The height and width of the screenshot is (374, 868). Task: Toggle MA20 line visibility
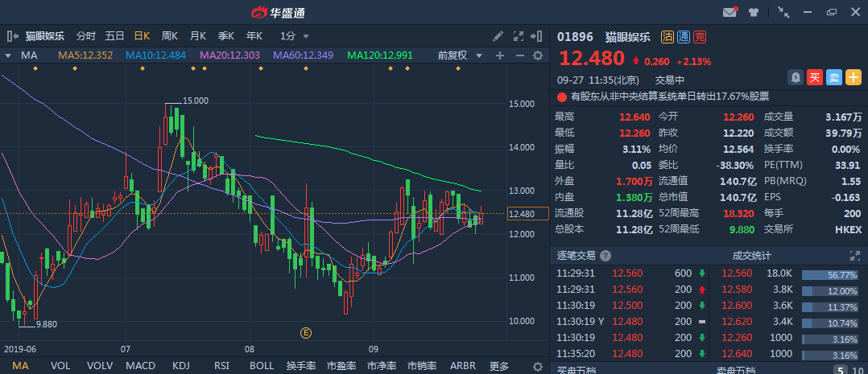tap(230, 55)
